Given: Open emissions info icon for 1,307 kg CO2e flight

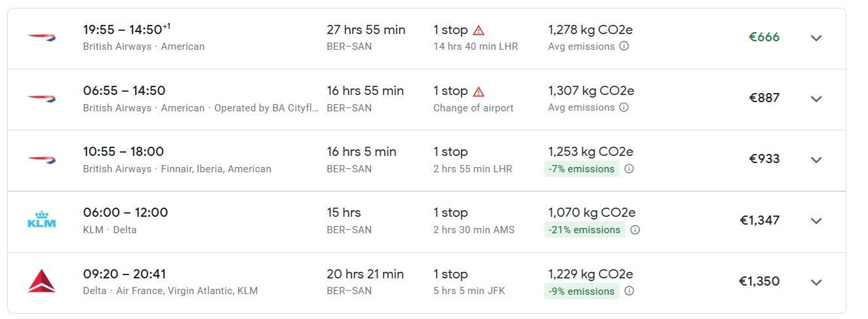Looking at the screenshot, I should pyautogui.click(x=624, y=107).
